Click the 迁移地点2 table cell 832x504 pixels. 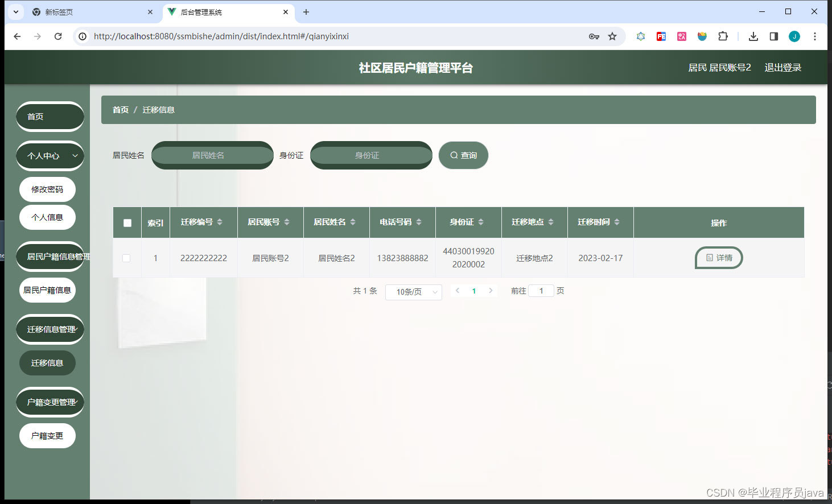(534, 258)
